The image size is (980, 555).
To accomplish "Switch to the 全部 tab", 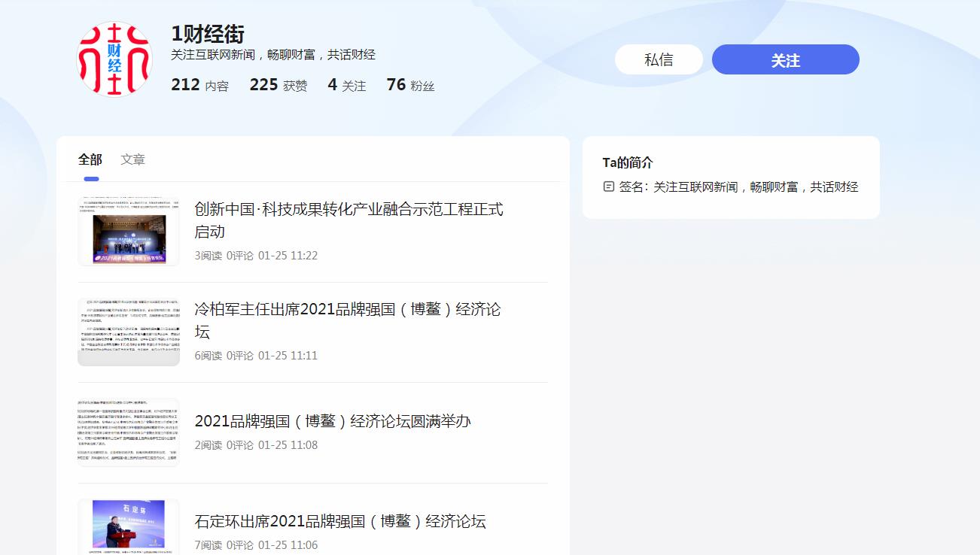I will click(90, 159).
